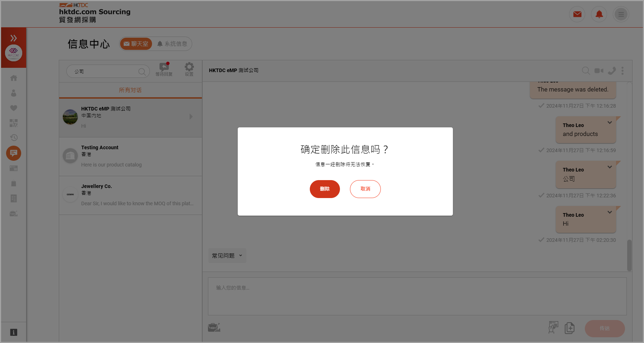This screenshot has width=644, height=343.
Task: Expand the 常见问题 FAQ dropdown
Action: (x=227, y=255)
